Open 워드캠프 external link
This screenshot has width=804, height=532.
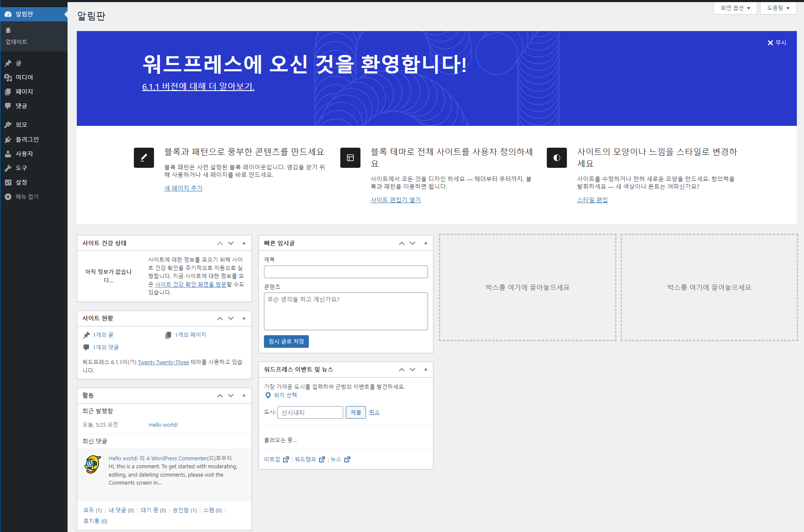tap(310, 459)
